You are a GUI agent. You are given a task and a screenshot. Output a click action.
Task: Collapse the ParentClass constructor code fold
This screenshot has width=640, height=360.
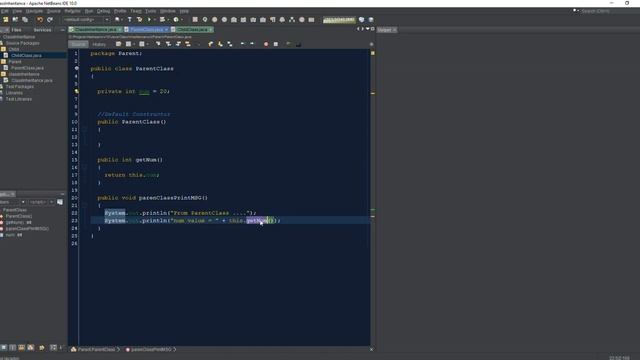point(85,129)
